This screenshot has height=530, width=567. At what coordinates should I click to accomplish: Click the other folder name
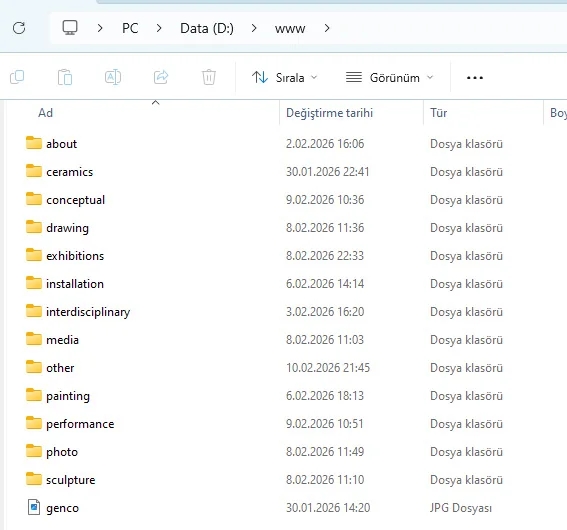pyautogui.click(x=60, y=368)
